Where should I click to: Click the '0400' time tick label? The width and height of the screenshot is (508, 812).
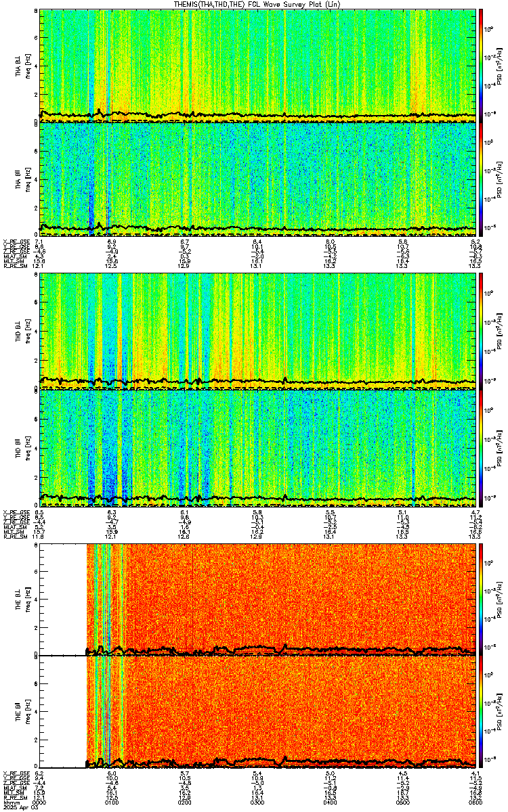coord(331,802)
